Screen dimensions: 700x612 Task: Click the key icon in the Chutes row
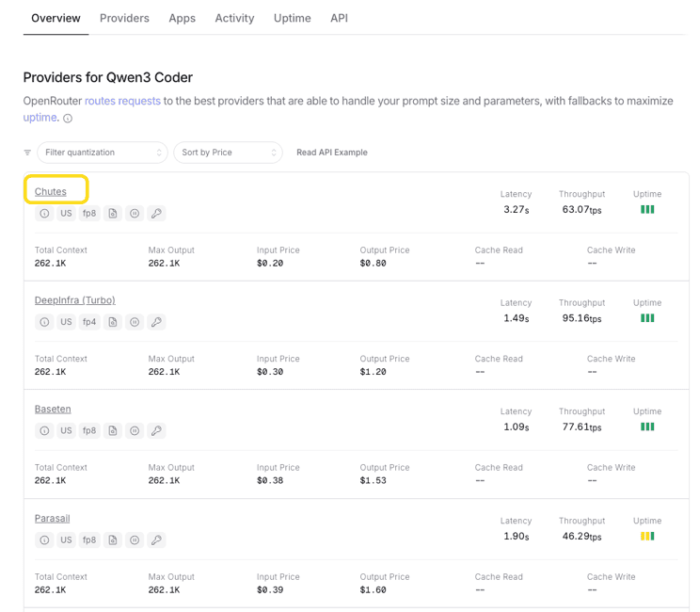point(157,214)
